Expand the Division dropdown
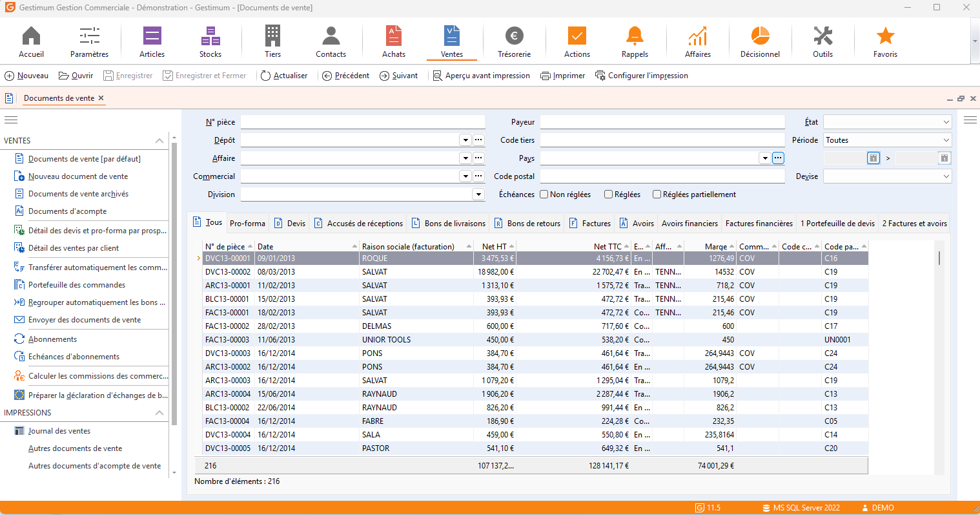 (478, 194)
